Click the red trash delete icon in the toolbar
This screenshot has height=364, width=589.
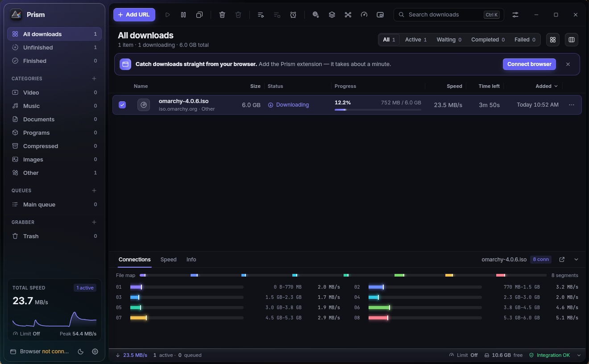pyautogui.click(x=222, y=15)
